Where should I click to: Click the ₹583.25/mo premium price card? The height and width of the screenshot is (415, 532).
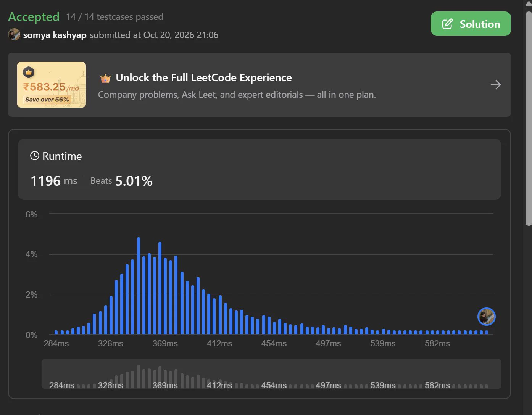coord(52,85)
